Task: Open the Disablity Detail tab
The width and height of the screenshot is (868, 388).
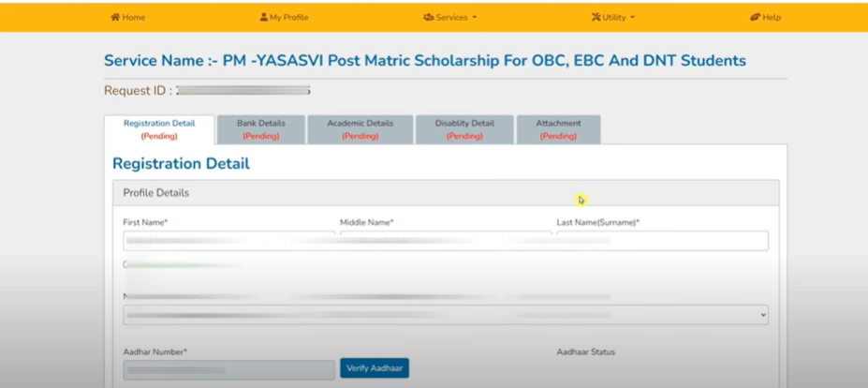Action: pos(464,129)
